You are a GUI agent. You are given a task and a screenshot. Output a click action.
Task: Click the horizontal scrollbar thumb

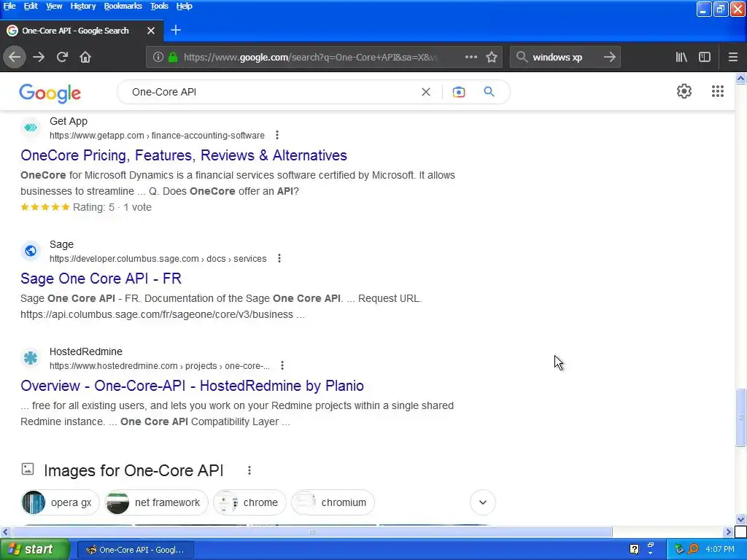(x=312, y=532)
